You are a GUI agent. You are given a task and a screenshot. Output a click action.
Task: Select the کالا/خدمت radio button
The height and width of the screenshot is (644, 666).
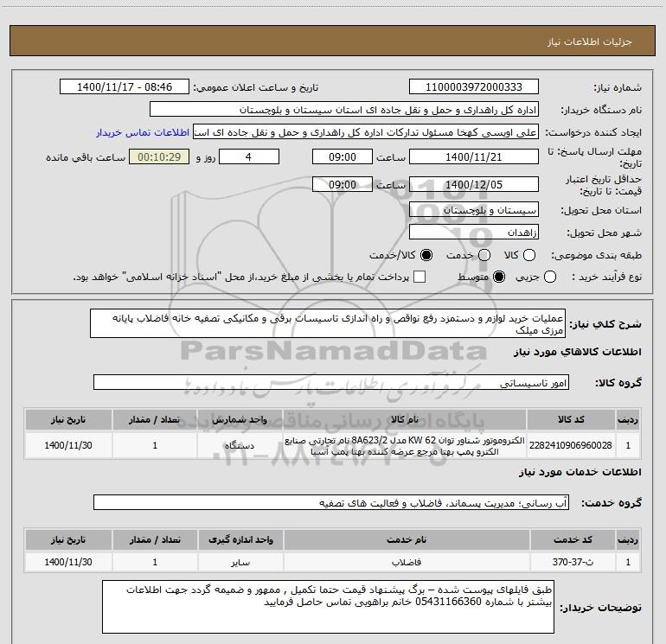pyautogui.click(x=426, y=255)
